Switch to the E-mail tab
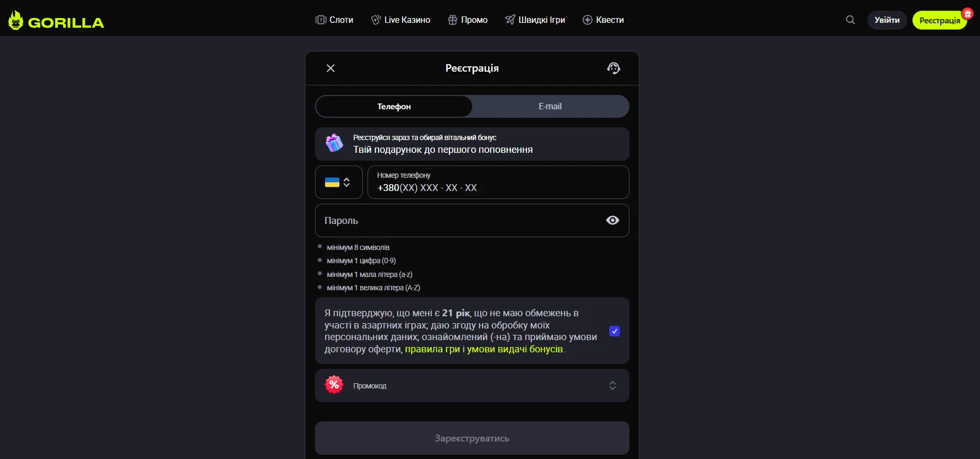The height and width of the screenshot is (459, 980). pyautogui.click(x=550, y=106)
